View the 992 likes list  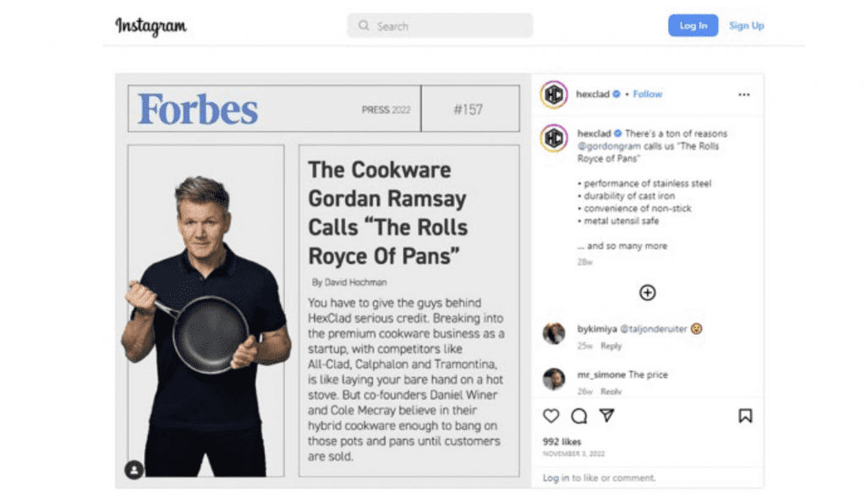point(562,441)
